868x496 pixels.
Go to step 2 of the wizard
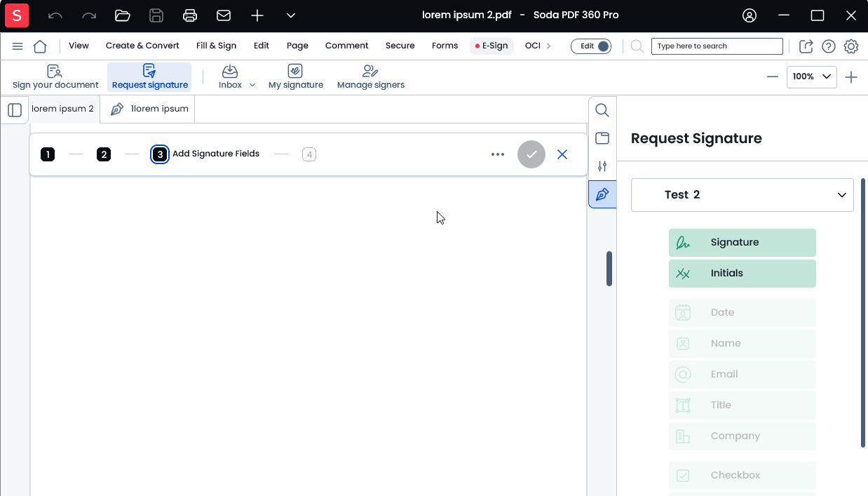[x=104, y=154]
